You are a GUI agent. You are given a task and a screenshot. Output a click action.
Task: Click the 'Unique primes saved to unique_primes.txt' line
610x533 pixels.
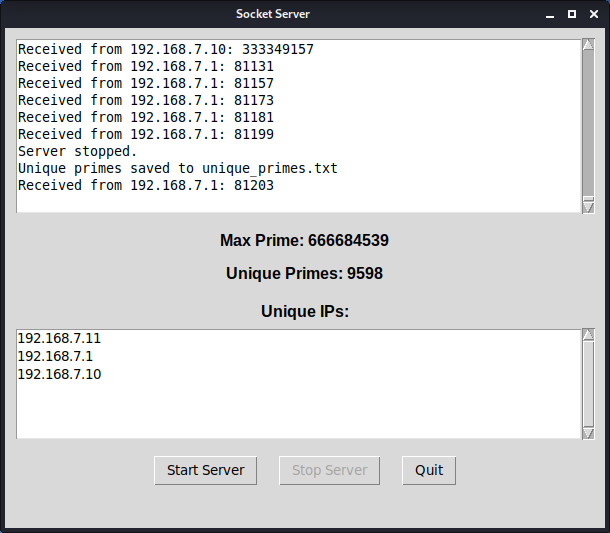pos(178,168)
